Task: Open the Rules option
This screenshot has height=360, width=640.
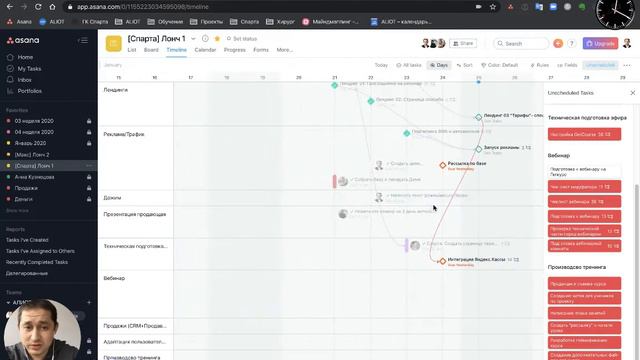Action: [540, 65]
